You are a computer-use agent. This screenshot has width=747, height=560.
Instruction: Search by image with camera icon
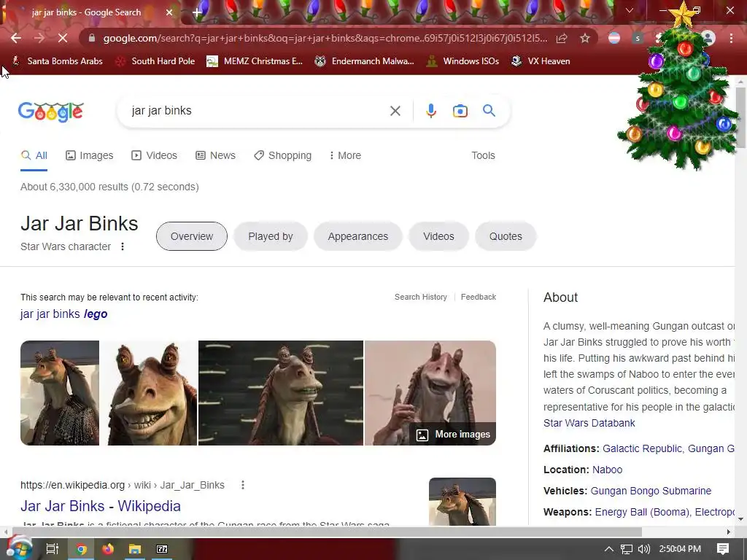click(460, 111)
